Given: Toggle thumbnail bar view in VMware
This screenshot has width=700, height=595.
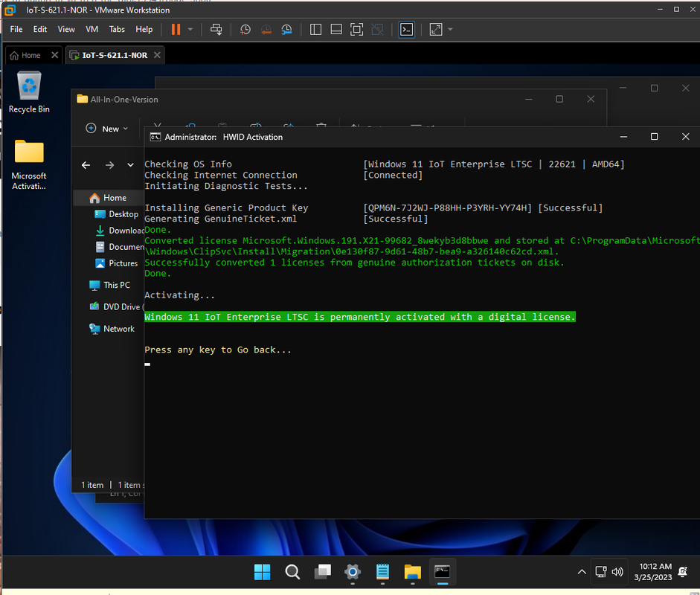Looking at the screenshot, I should [x=336, y=29].
